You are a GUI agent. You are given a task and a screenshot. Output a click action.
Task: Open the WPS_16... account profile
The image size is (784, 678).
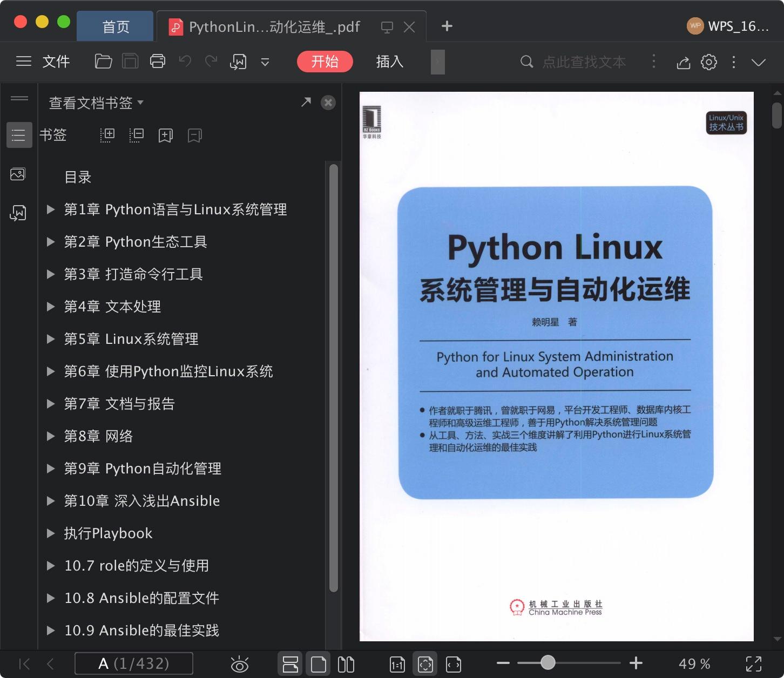pyautogui.click(x=728, y=26)
